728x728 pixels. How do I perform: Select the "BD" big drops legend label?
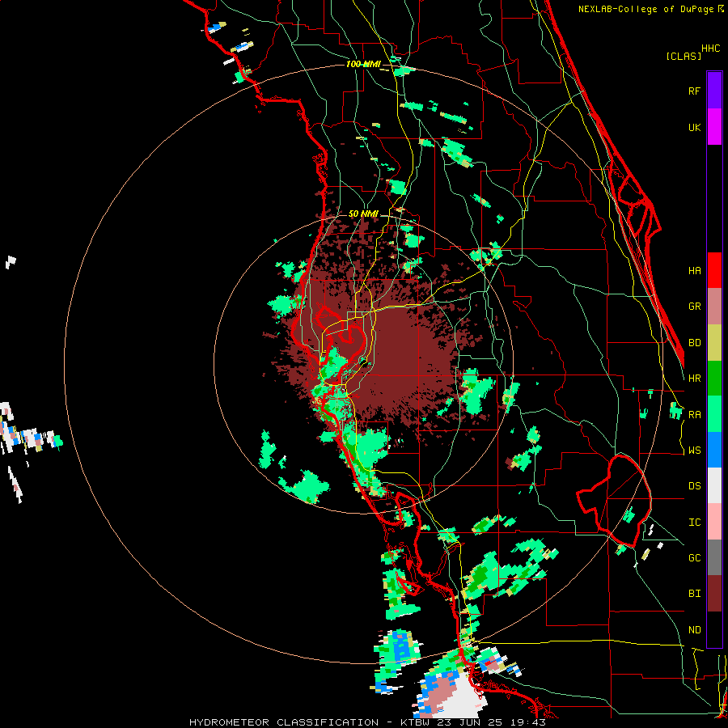(x=694, y=343)
